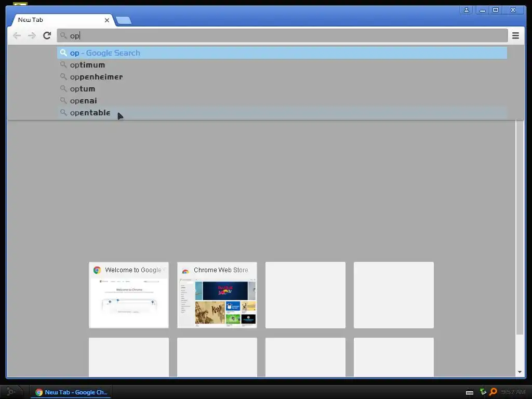
Task: Minimize the Chrome window
Action: pos(483,10)
